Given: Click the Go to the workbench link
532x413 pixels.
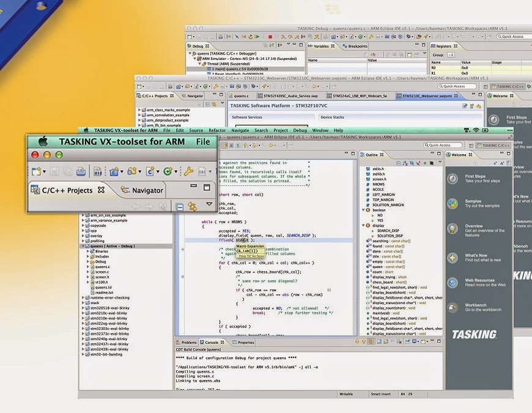Looking at the screenshot, I should coord(483,310).
